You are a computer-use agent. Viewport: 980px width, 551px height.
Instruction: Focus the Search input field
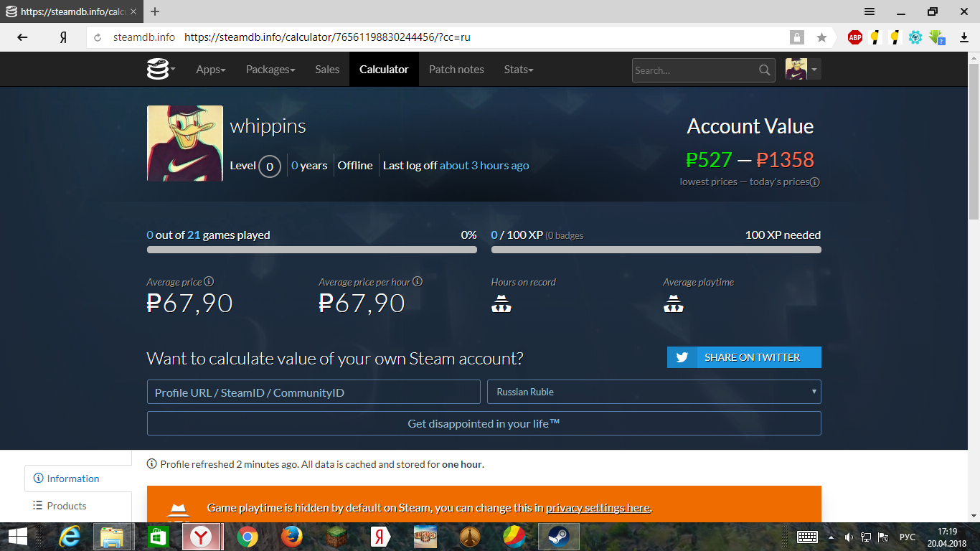pos(694,70)
